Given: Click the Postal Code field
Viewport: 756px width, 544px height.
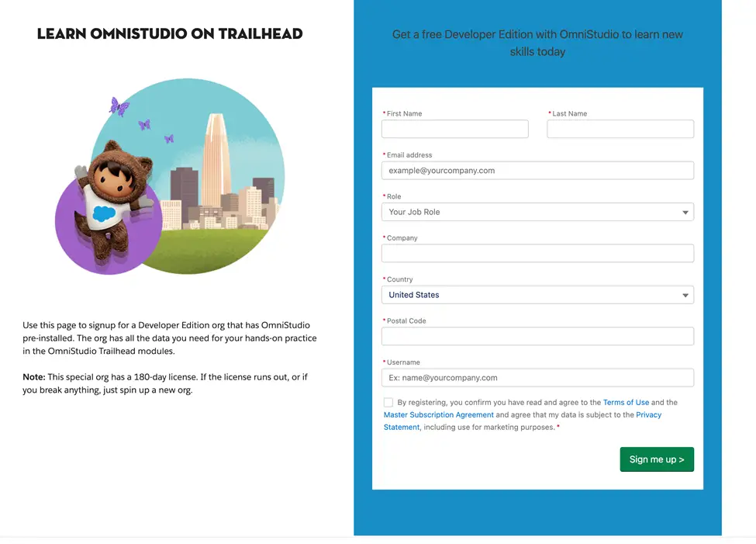Looking at the screenshot, I should pyautogui.click(x=537, y=336).
